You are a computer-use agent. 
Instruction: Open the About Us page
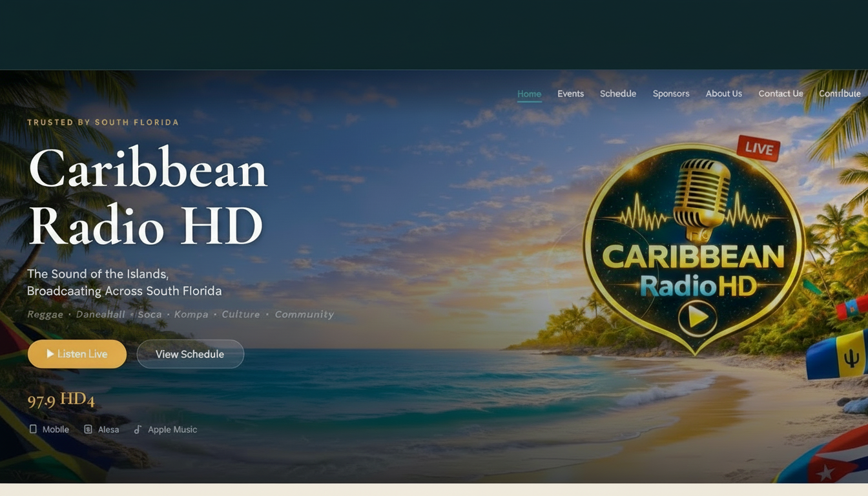click(x=723, y=93)
